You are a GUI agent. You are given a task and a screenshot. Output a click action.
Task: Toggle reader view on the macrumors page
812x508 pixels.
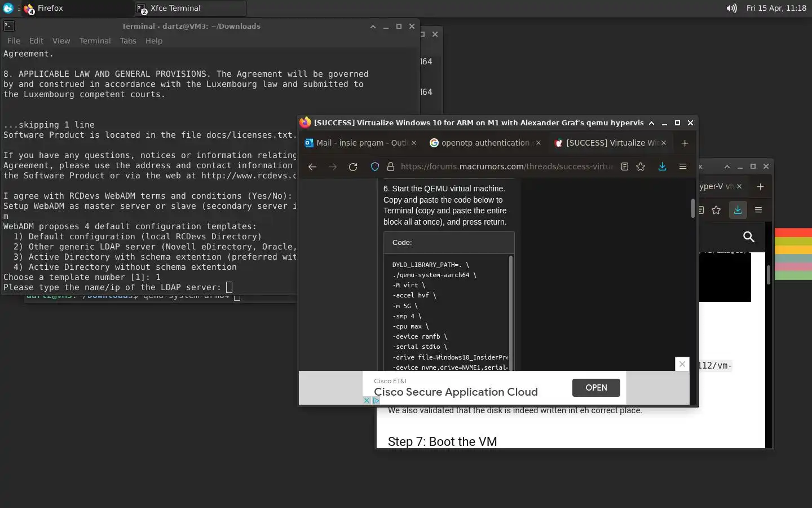[x=625, y=167]
